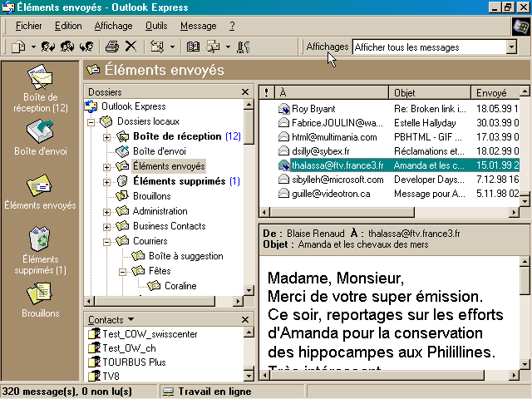Select contact Test_COW_swisscenter

click(150, 334)
